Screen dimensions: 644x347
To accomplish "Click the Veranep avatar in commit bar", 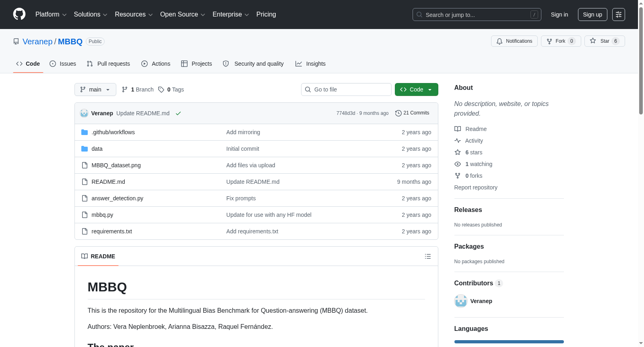I will (x=84, y=113).
